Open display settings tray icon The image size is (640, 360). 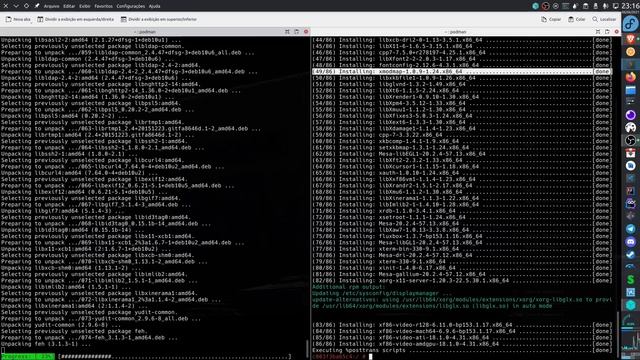pyautogui.click(x=615, y=6)
